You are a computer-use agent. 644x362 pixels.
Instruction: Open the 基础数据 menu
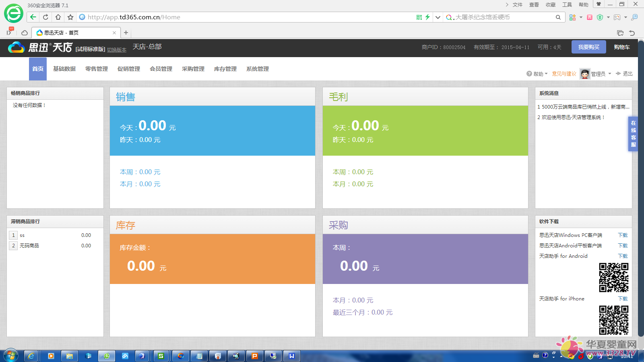click(x=64, y=69)
